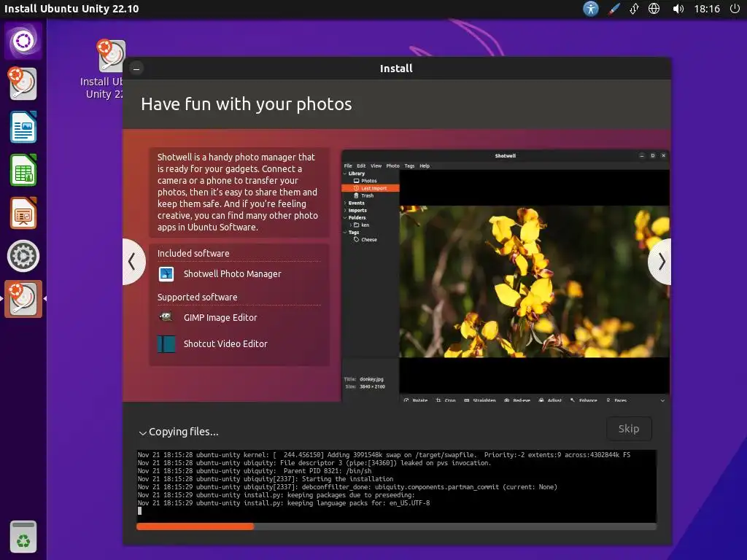Screen dimensions: 747x560
Task: Collapse Tags in Shotwell sidebar
Action: click(345, 233)
